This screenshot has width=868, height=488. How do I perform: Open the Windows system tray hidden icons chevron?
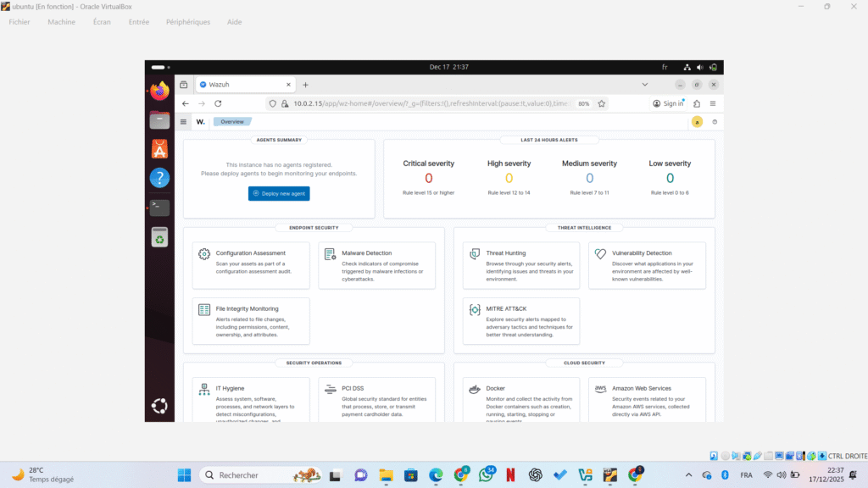click(686, 475)
